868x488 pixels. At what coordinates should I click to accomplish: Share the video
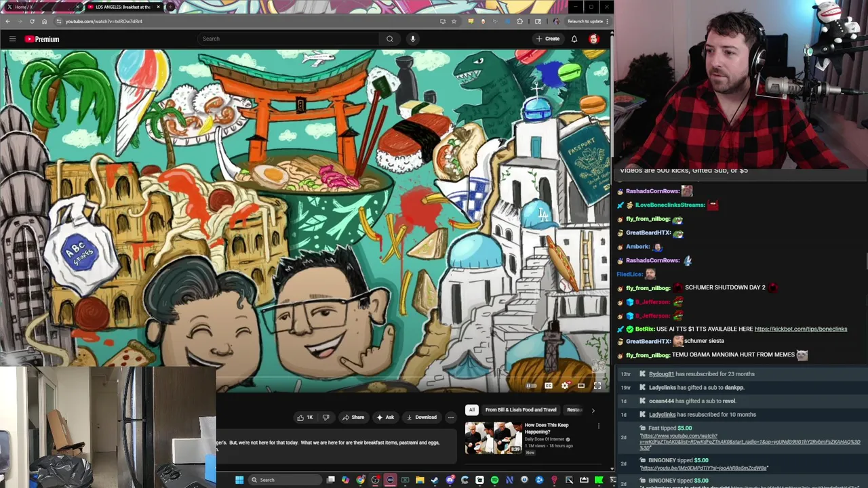353,418
